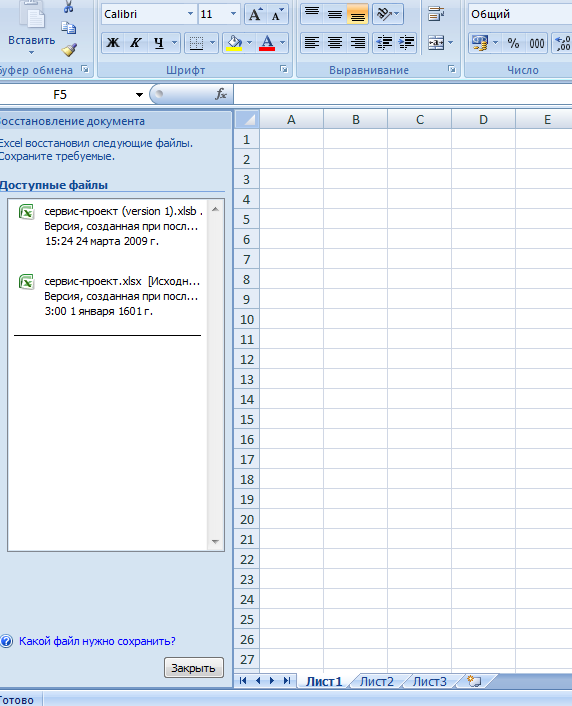This screenshot has height=706, width=572.
Task: Increase font size with large A icon
Action: tap(255, 14)
